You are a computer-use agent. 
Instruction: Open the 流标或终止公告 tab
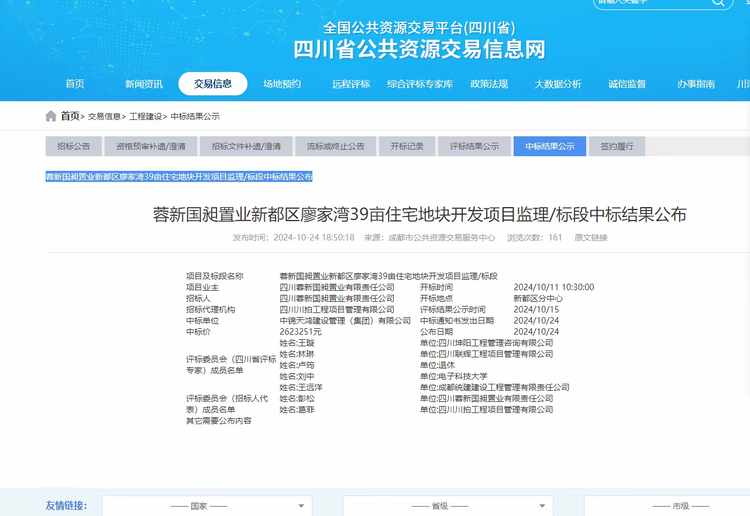point(336,147)
